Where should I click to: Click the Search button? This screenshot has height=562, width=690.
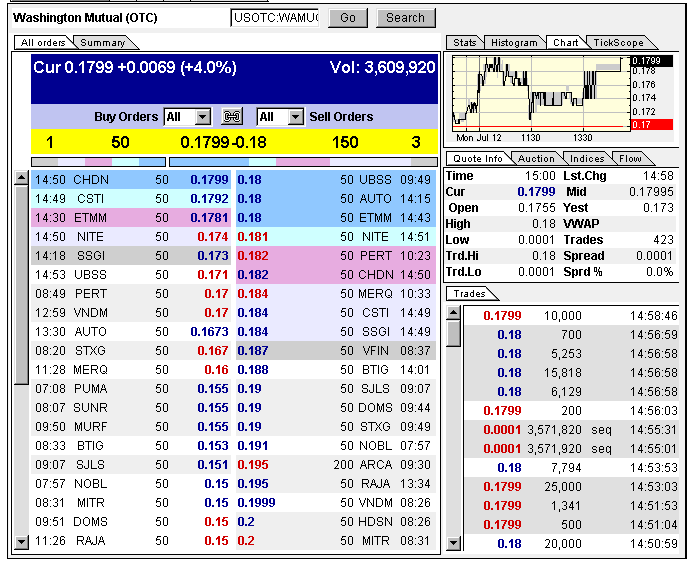tap(405, 17)
